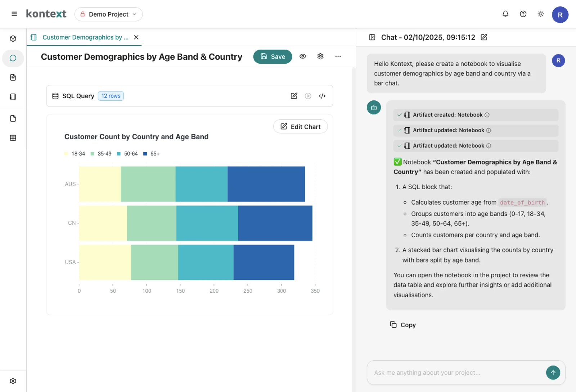Open the notebook more options menu
This screenshot has width=576, height=392.
(338, 56)
